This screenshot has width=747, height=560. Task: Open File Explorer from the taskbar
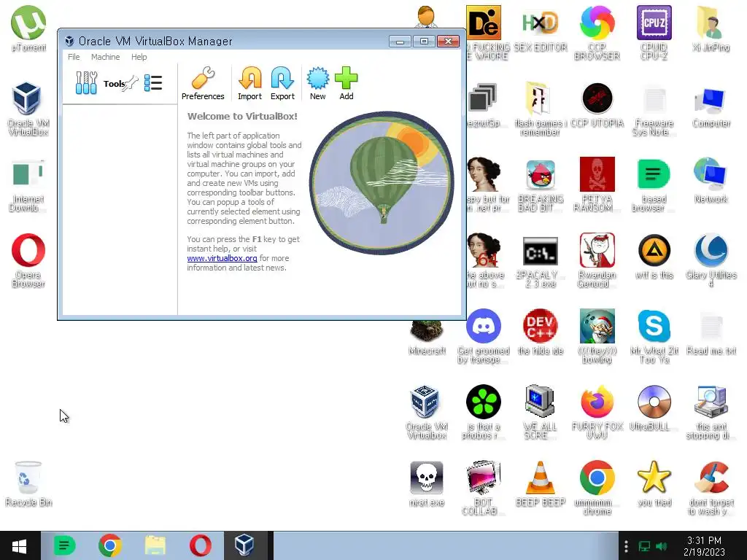(155, 545)
